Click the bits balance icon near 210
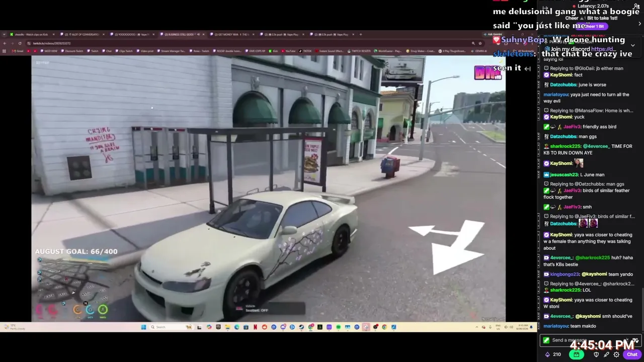Image resolution: width=644 pixels, height=362 pixels. pos(547,354)
